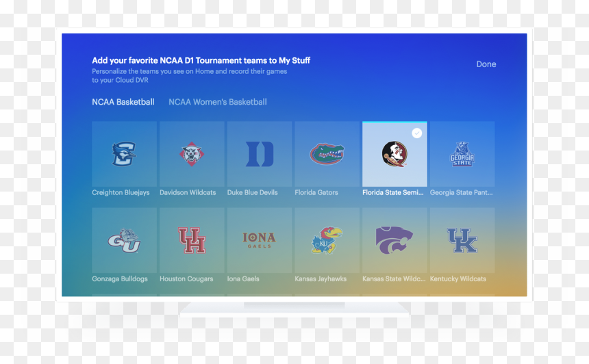This screenshot has height=364, width=589.
Task: Click the 'Iona Gaels' team name
Action: pos(243,279)
